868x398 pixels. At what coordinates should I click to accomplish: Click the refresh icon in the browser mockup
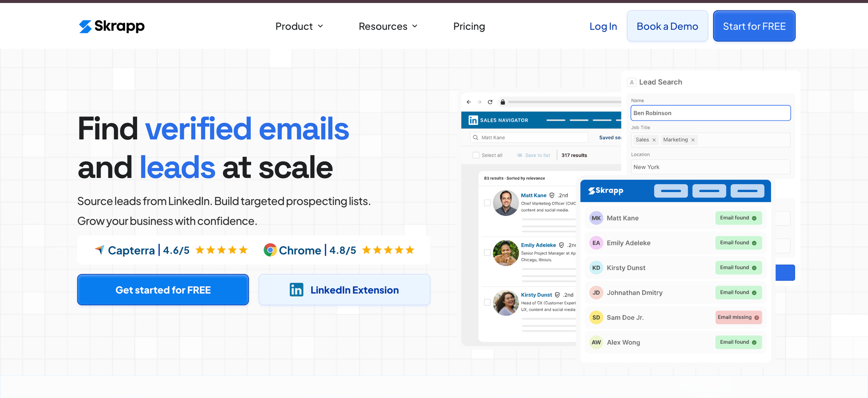(x=490, y=102)
